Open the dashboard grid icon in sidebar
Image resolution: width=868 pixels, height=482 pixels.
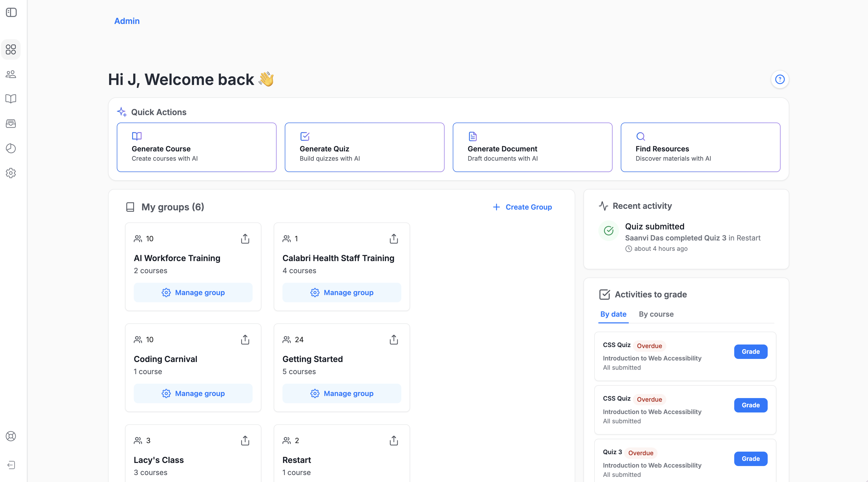click(x=11, y=50)
